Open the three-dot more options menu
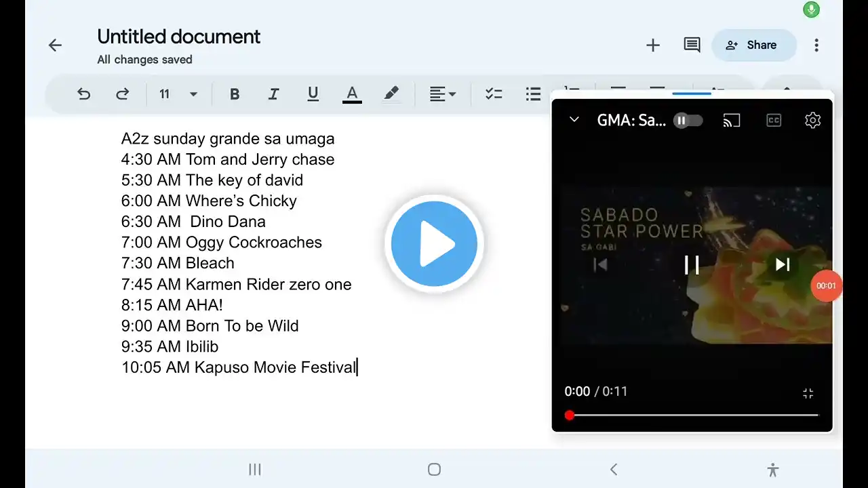The image size is (868, 488). 816,45
